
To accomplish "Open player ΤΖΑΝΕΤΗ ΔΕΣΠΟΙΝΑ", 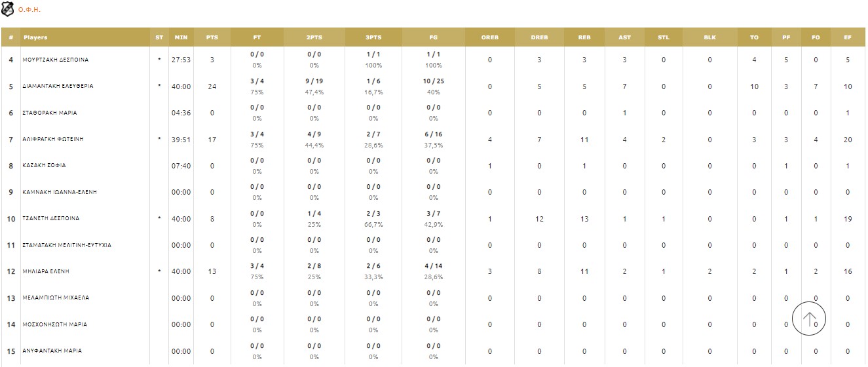I will tap(50, 219).
